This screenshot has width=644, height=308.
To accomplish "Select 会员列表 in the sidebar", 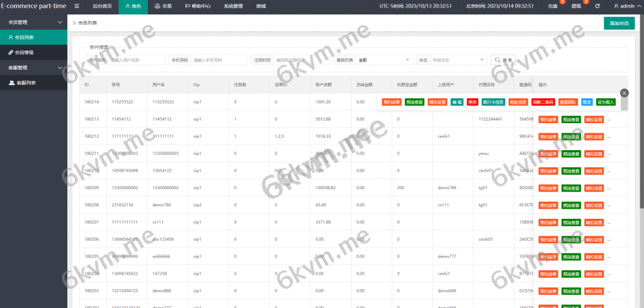I will [34, 37].
